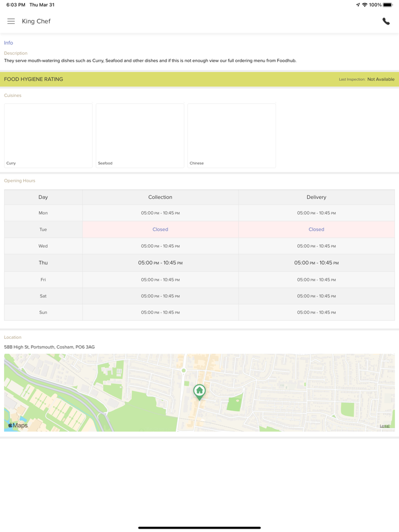Click the restaurant description text
The image size is (399, 532).
tap(150, 61)
